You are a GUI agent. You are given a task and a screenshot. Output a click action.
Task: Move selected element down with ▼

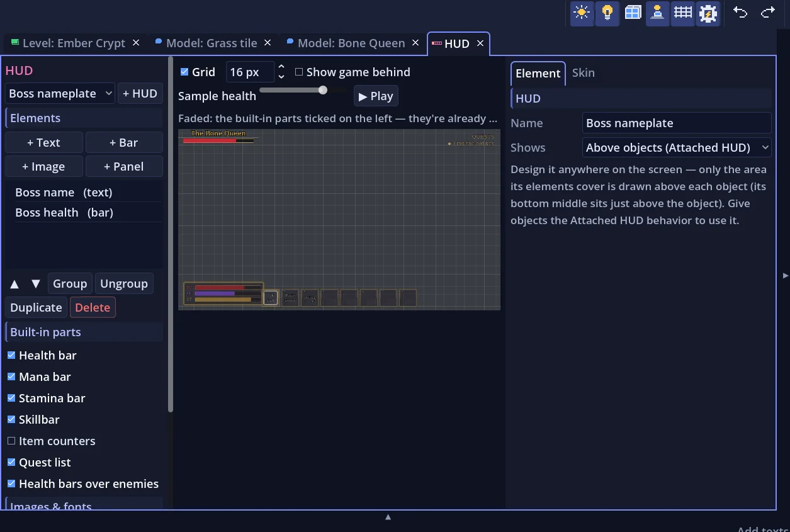[36, 284]
